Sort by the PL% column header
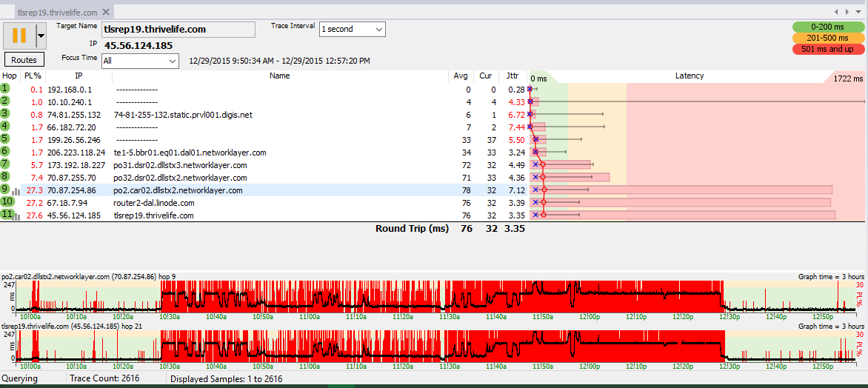This screenshot has width=868, height=388. pos(33,76)
